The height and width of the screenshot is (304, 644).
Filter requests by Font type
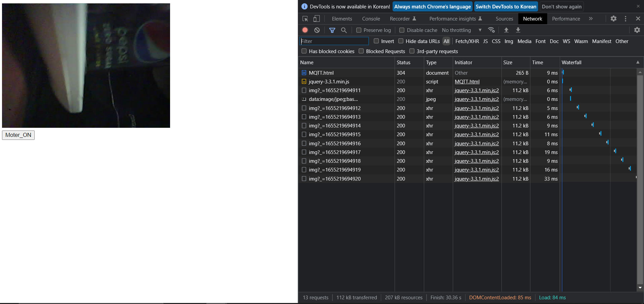(x=540, y=41)
